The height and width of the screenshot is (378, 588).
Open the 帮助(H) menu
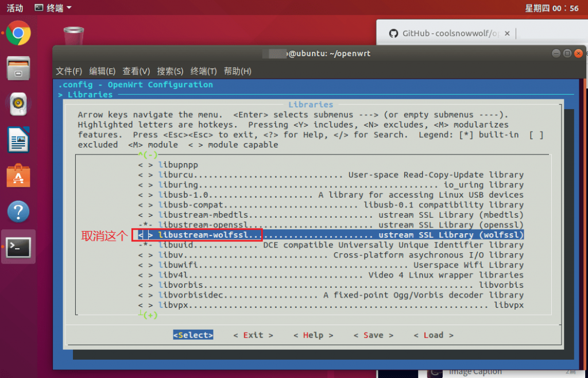(x=237, y=71)
